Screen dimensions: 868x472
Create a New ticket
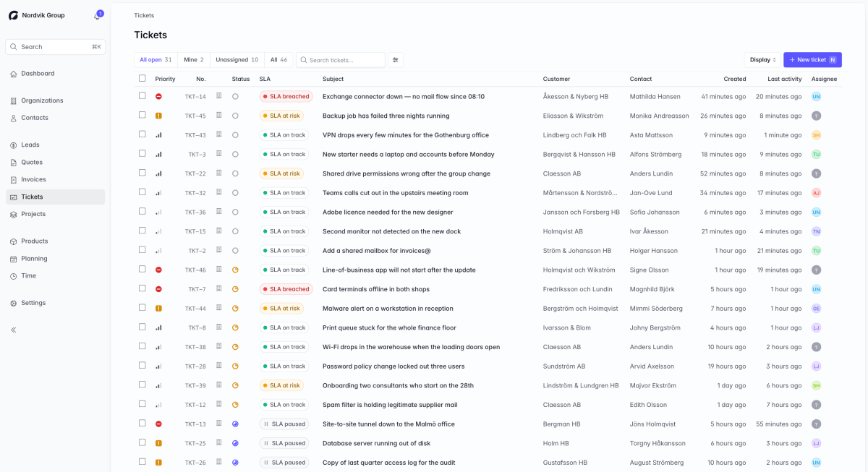tap(812, 60)
